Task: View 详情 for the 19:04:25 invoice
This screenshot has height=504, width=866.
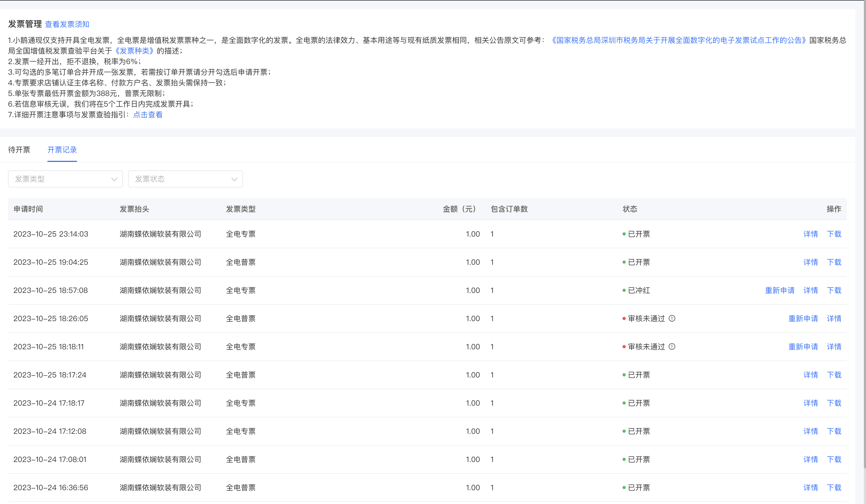Action: pos(811,262)
